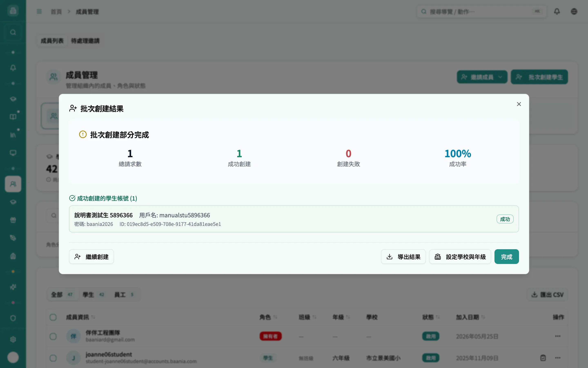This screenshot has height=368, width=588.
Task: Click the green check icon beside 成功創建的學生帳號
Action: [x=72, y=198]
